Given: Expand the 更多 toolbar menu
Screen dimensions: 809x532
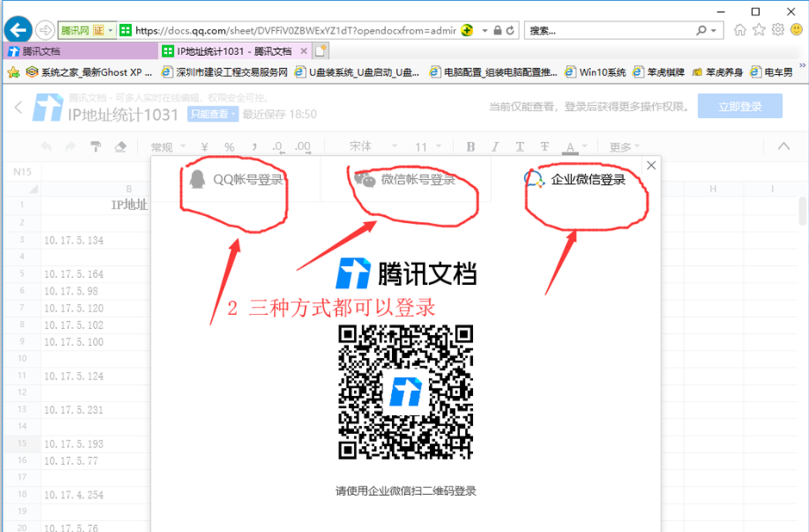Looking at the screenshot, I should coord(625,147).
